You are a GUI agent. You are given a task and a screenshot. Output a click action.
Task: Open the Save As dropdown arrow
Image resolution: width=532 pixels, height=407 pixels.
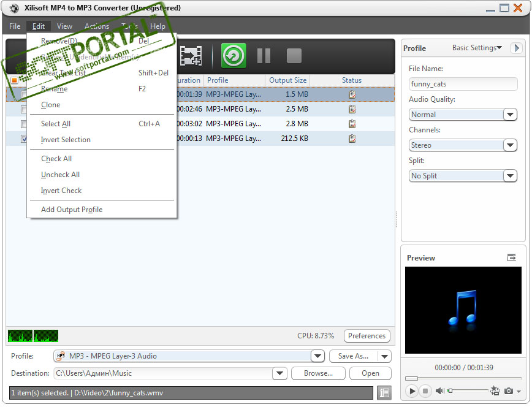[384, 356]
